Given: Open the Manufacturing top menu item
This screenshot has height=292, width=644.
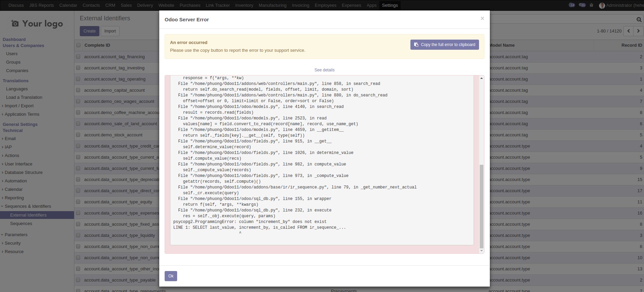Looking at the screenshot, I should [272, 5].
